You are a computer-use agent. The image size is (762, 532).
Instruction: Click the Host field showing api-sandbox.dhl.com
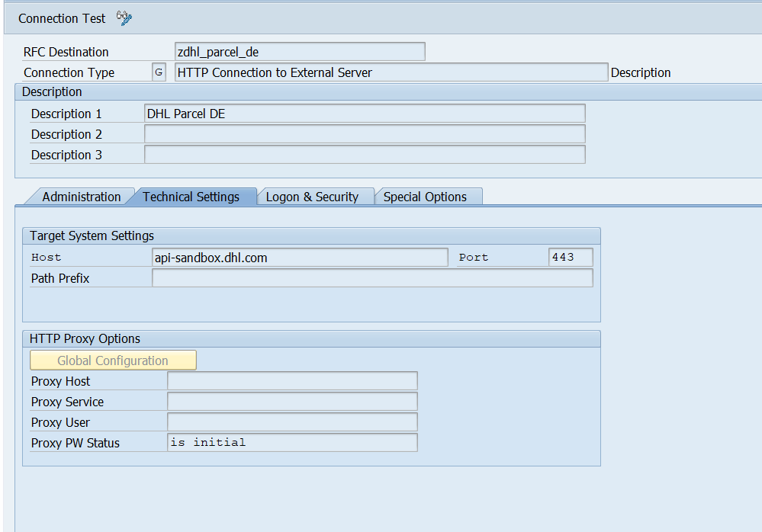click(300, 258)
